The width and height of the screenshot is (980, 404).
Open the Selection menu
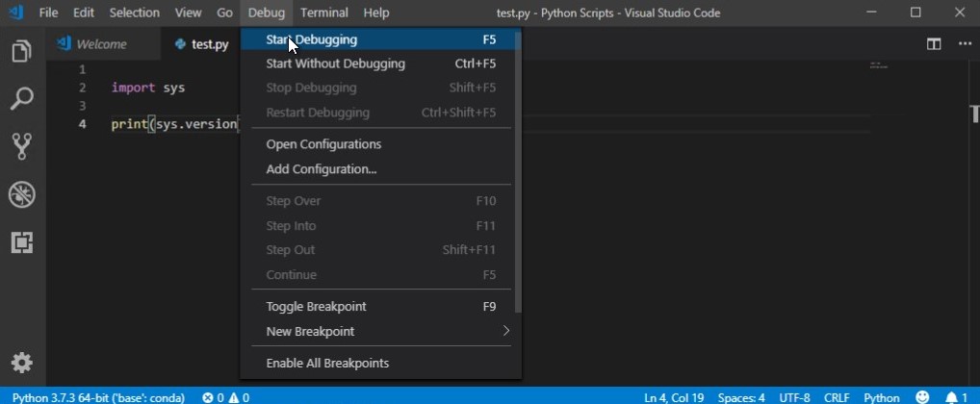click(135, 13)
